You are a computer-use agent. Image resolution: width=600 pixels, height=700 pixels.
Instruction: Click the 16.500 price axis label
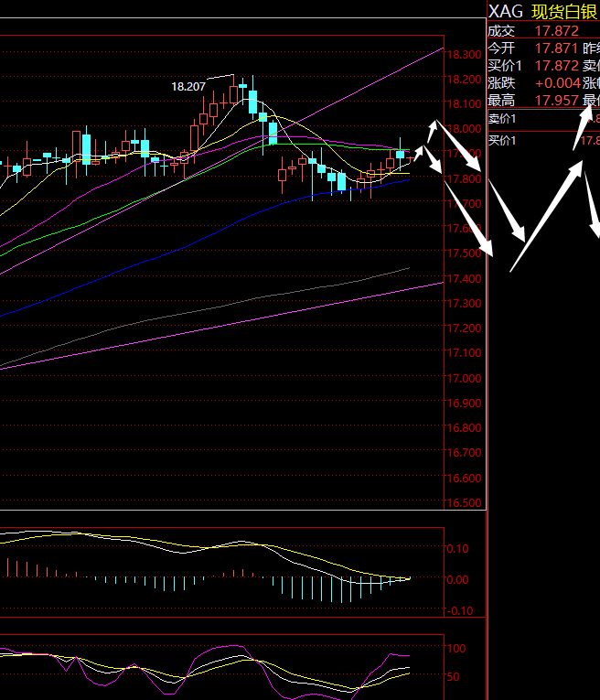465,503
